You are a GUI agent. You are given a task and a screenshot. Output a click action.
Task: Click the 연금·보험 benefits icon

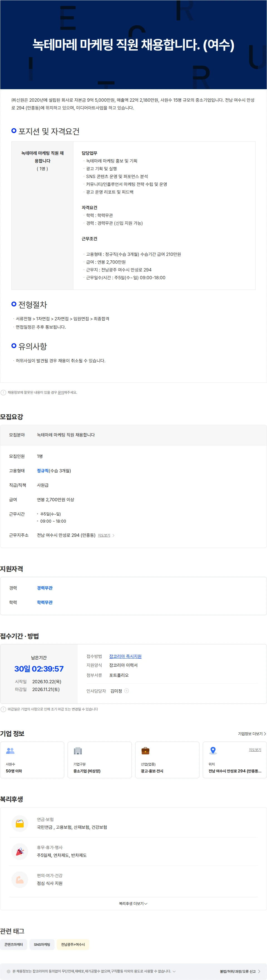pyautogui.click(x=20, y=823)
